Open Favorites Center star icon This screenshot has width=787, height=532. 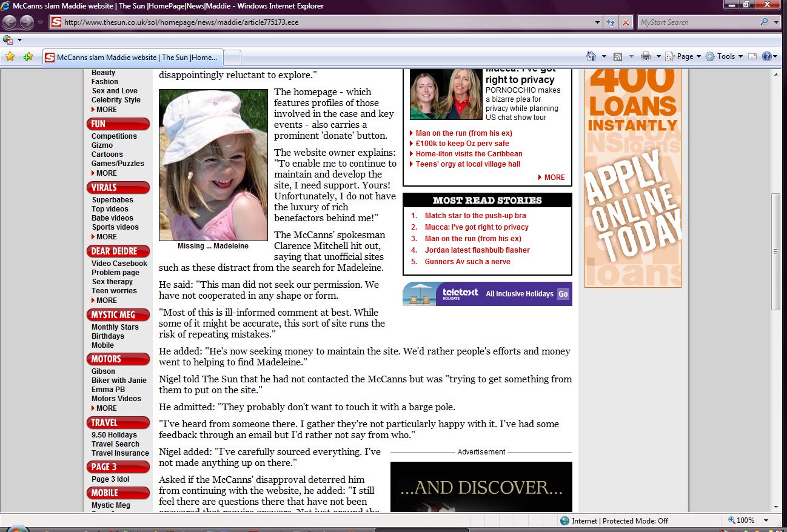click(10, 57)
